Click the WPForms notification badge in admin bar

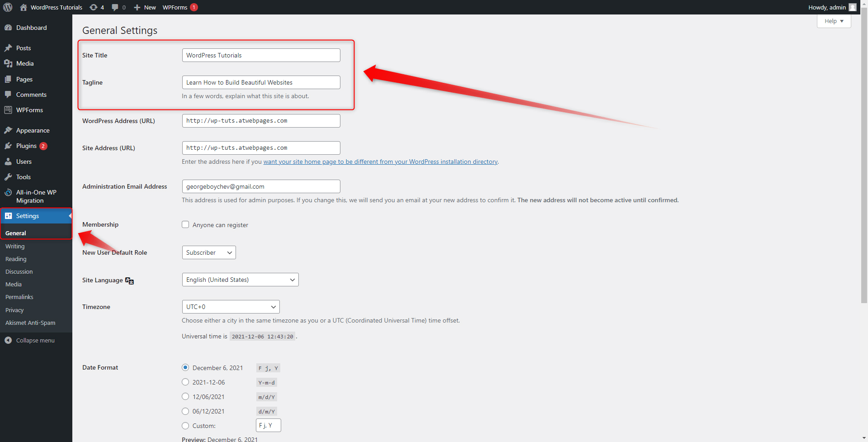[194, 7]
